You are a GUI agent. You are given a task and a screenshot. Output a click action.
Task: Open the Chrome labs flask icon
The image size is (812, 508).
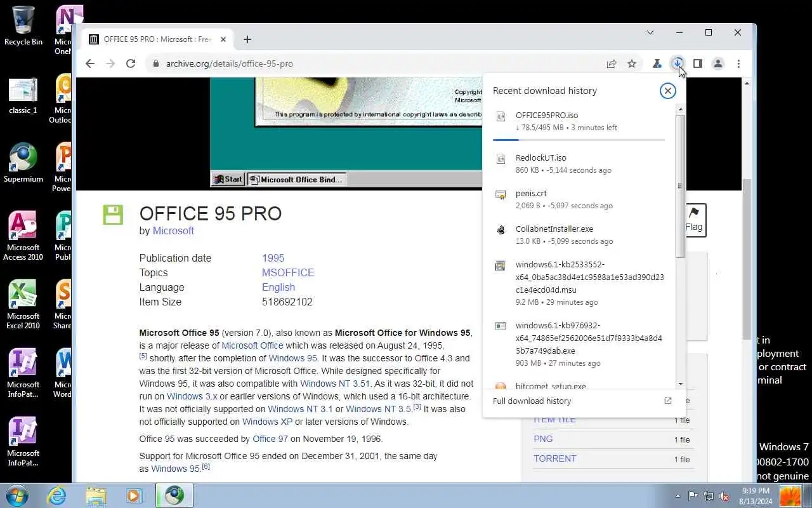click(657, 63)
